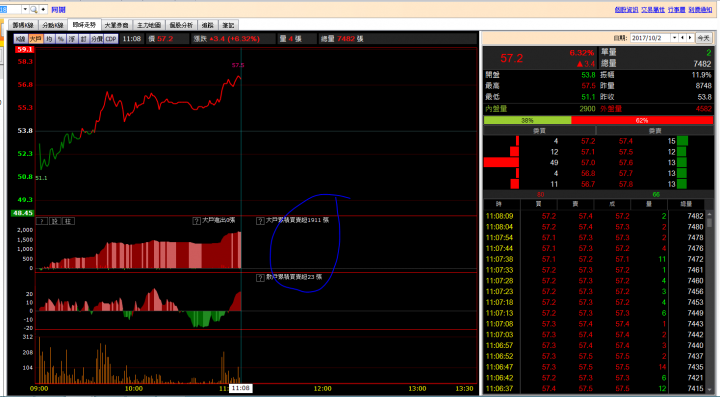
Task: Click the red bid bar for volume 49
Action: click(501, 162)
